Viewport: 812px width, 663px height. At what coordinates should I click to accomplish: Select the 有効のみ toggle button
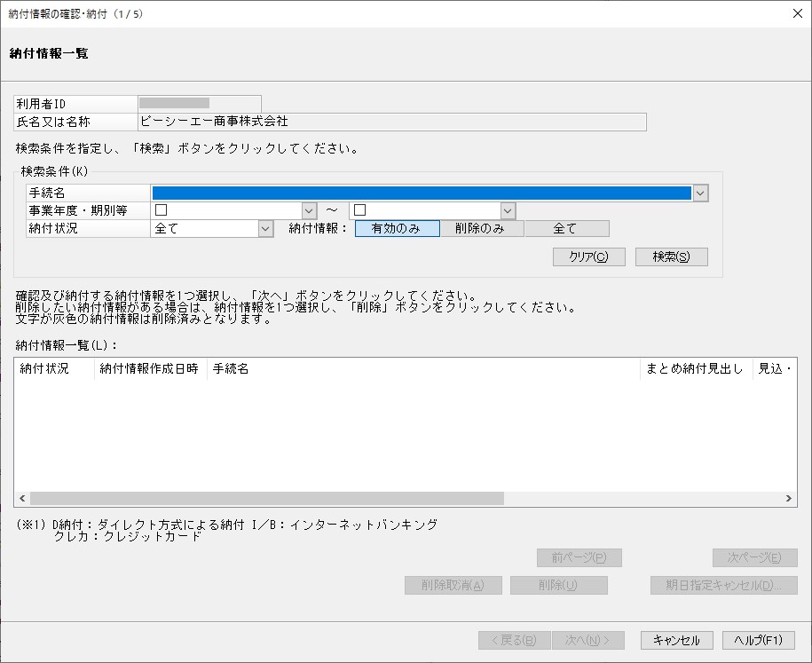tap(398, 228)
